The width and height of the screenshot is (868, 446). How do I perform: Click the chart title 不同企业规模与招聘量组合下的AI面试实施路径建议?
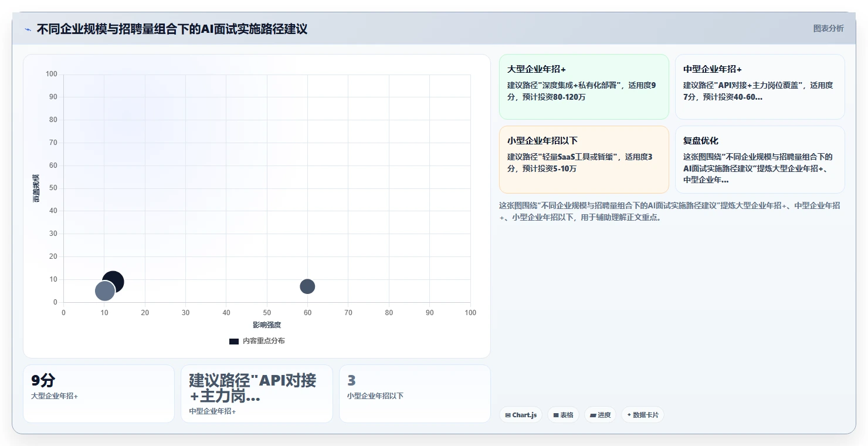click(x=172, y=29)
